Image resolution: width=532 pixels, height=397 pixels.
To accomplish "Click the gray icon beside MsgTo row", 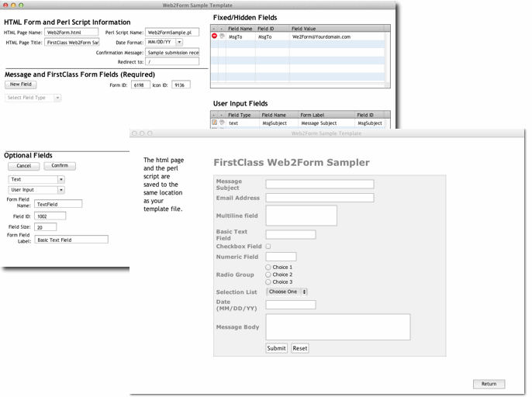I will [223, 36].
